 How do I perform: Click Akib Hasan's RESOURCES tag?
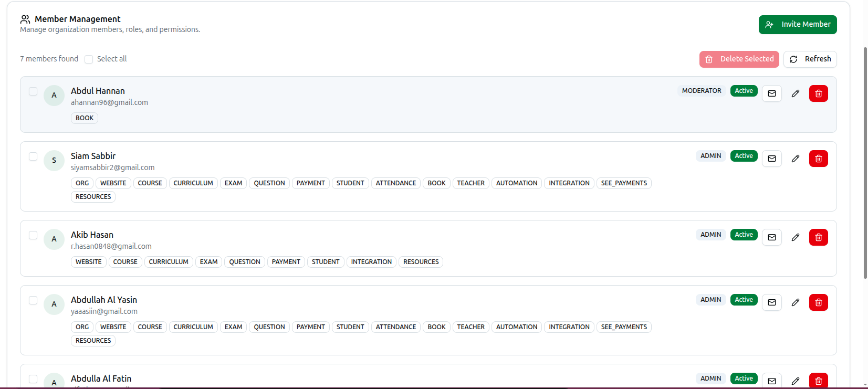pos(421,262)
